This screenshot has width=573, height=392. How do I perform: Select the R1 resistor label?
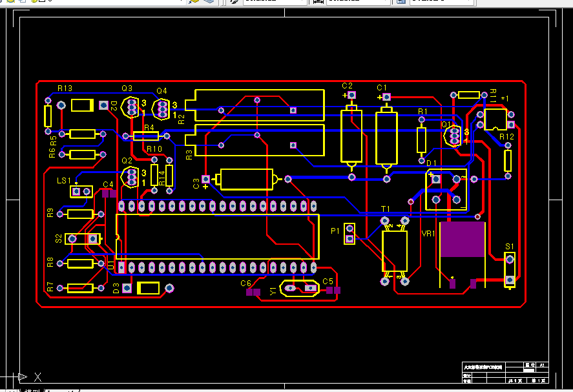pyautogui.click(x=422, y=112)
